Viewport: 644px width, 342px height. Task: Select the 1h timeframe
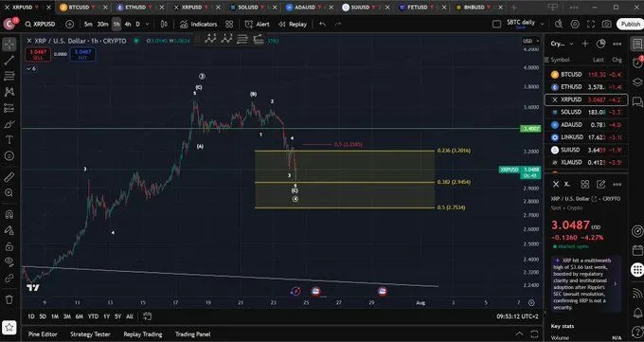pyautogui.click(x=116, y=25)
